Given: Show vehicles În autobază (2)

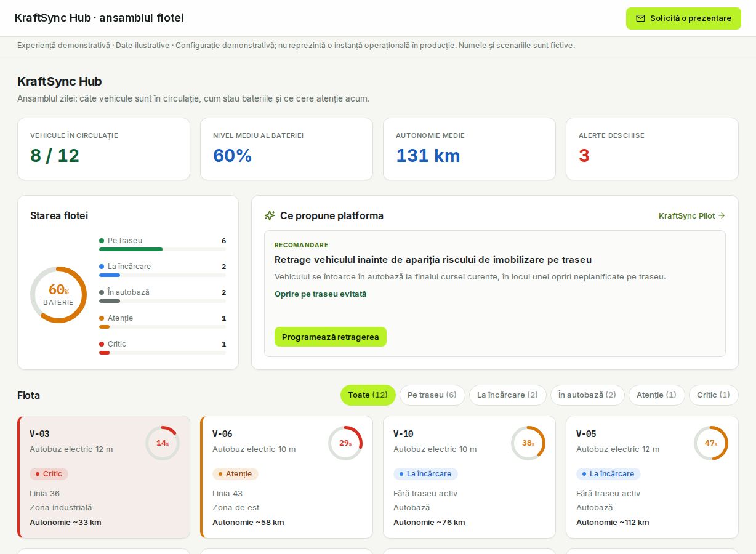Looking at the screenshot, I should click(587, 395).
